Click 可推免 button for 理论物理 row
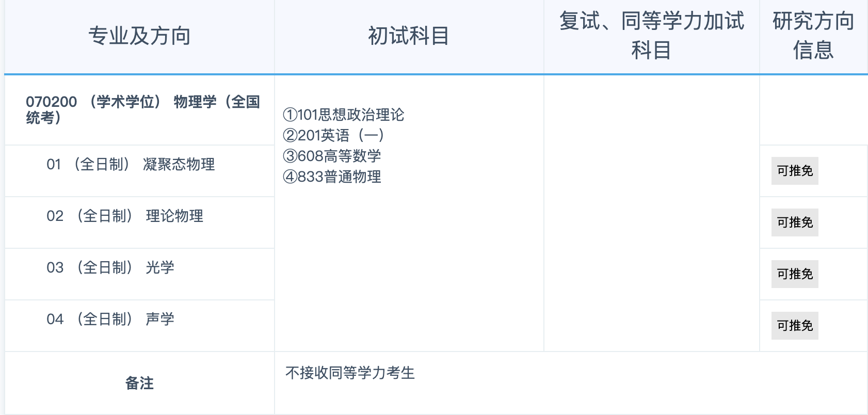 tap(794, 222)
